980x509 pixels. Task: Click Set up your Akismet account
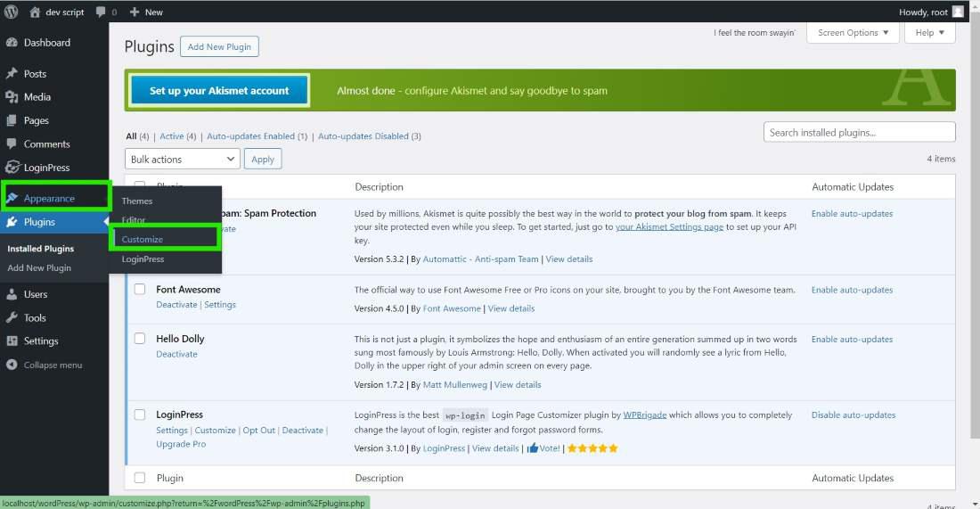pos(219,91)
